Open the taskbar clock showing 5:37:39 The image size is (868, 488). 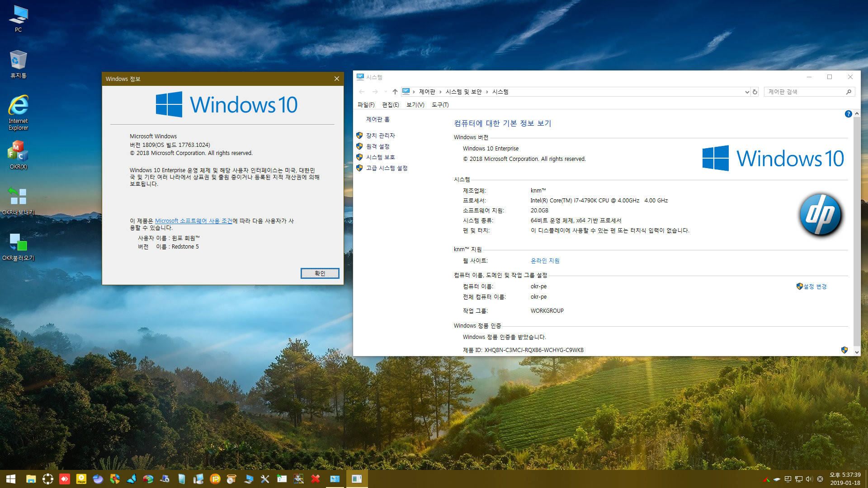pyautogui.click(x=844, y=479)
